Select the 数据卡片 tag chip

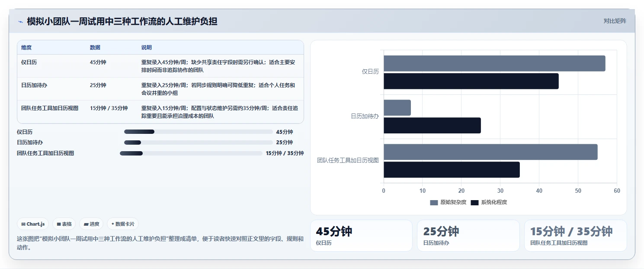coord(123,224)
